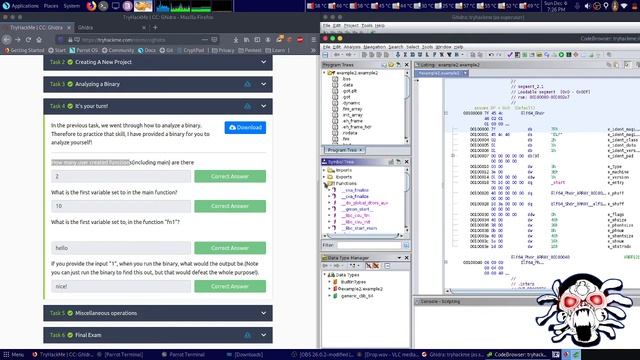The height and width of the screenshot is (360, 640).
Task: Click Correct Answer button beside answer 10
Action: pos(230,206)
